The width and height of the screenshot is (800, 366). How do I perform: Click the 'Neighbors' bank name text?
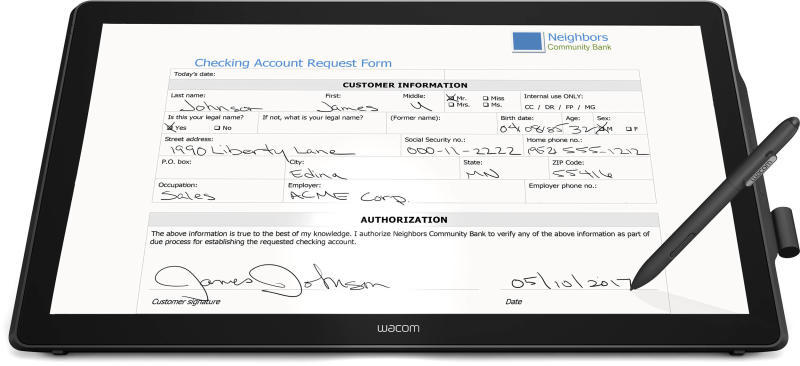click(578, 37)
